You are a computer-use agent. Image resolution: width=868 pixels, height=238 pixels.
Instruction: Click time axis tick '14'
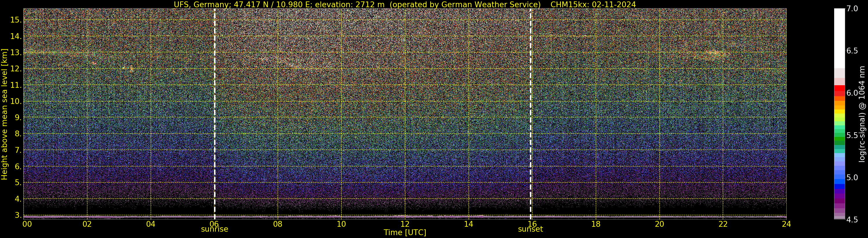[468, 224]
